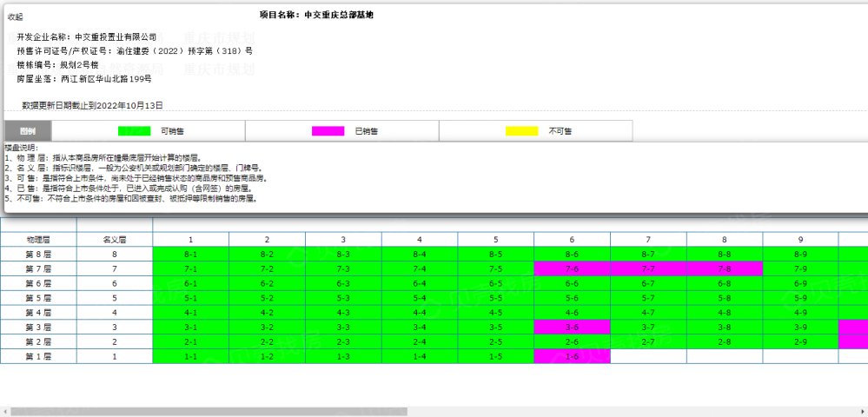Select available unit 3-7

(x=649, y=327)
